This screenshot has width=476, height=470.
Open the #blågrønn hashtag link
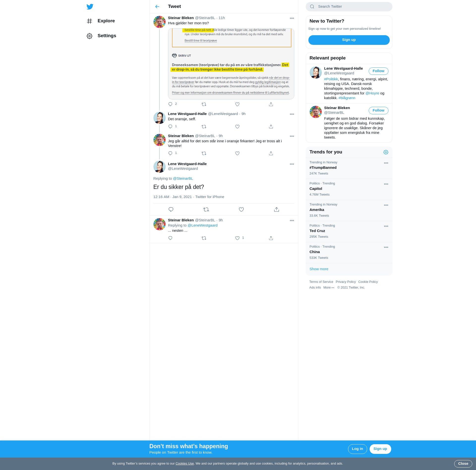point(347,98)
